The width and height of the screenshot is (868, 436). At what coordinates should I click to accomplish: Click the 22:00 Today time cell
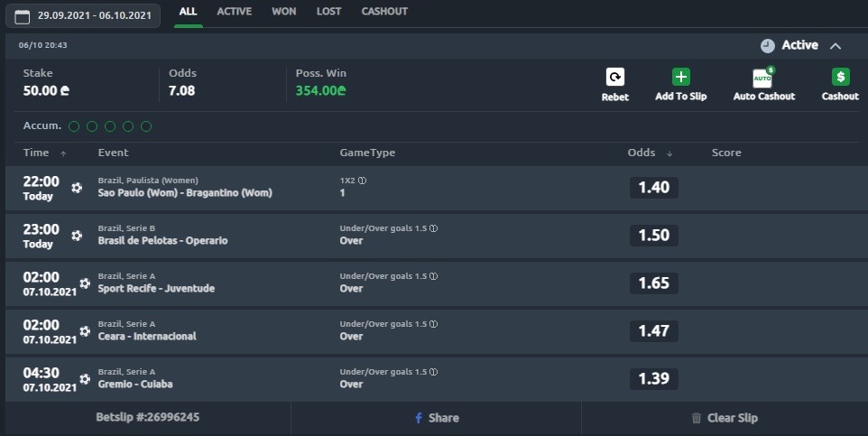[41, 189]
